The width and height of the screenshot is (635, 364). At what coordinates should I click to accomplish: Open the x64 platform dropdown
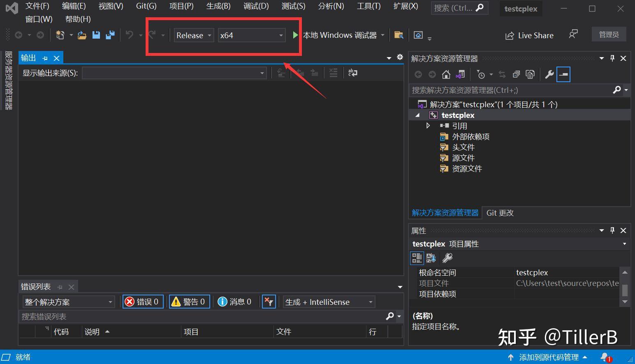pos(280,35)
